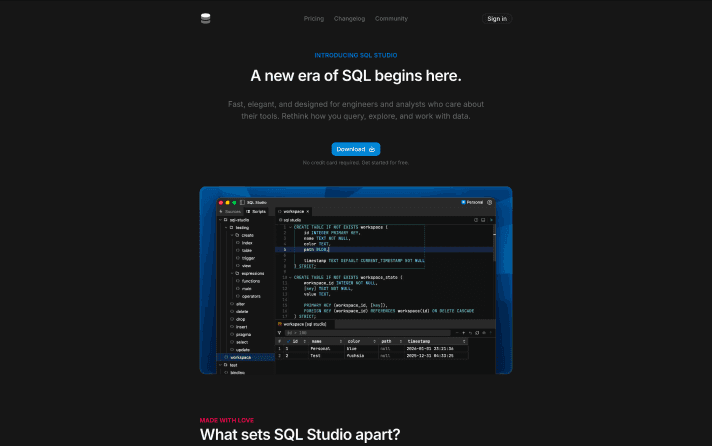Image resolution: width=712 pixels, height=446 pixels.
Task: Fold the CREATE TABLE workspace block at line 1
Action: [x=290, y=227]
